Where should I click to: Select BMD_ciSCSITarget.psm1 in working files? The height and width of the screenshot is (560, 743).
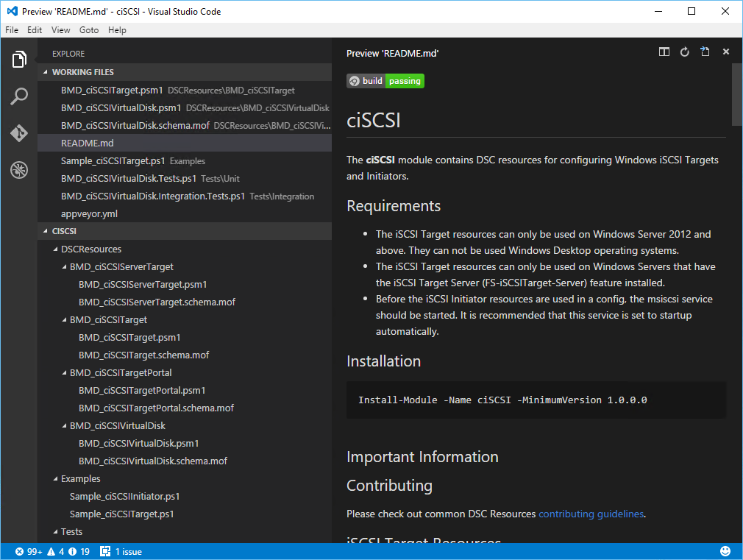pyautogui.click(x=185, y=90)
